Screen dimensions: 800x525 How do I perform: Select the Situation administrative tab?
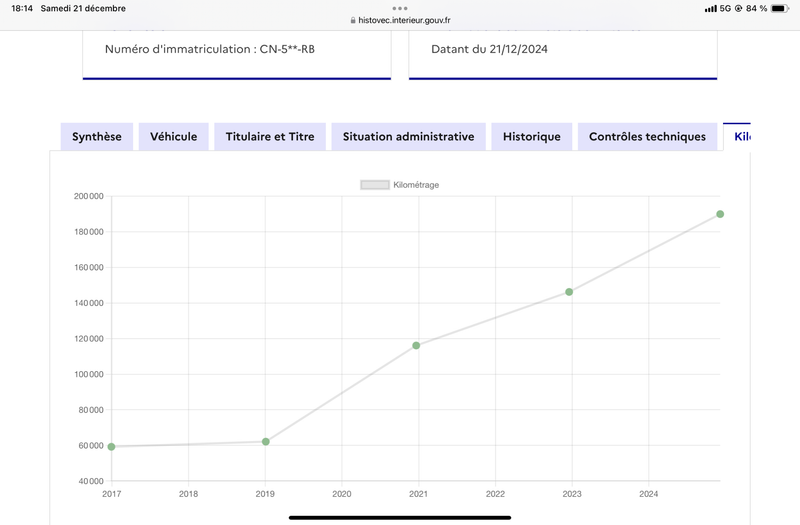pyautogui.click(x=408, y=137)
